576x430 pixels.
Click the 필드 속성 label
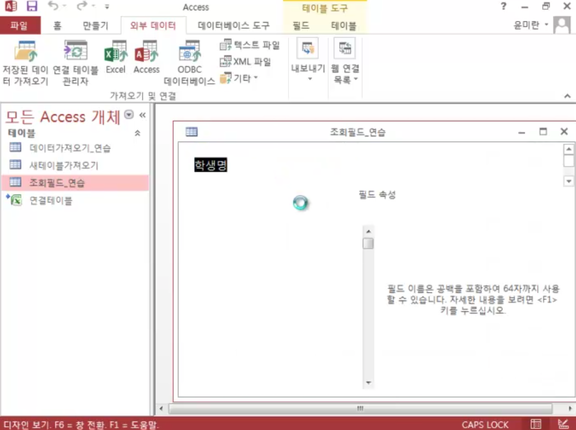(377, 194)
